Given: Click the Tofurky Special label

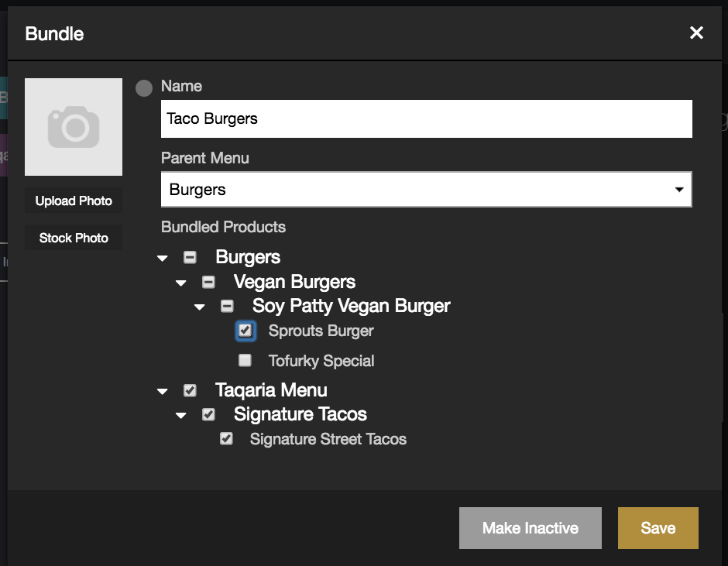Looking at the screenshot, I should pyautogui.click(x=321, y=361).
